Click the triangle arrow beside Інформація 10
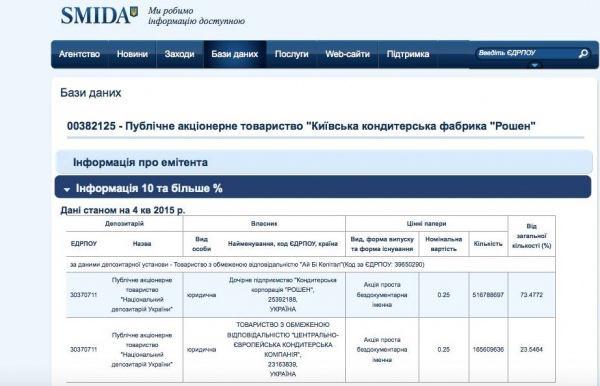This screenshot has height=386, width=600. tap(67, 189)
